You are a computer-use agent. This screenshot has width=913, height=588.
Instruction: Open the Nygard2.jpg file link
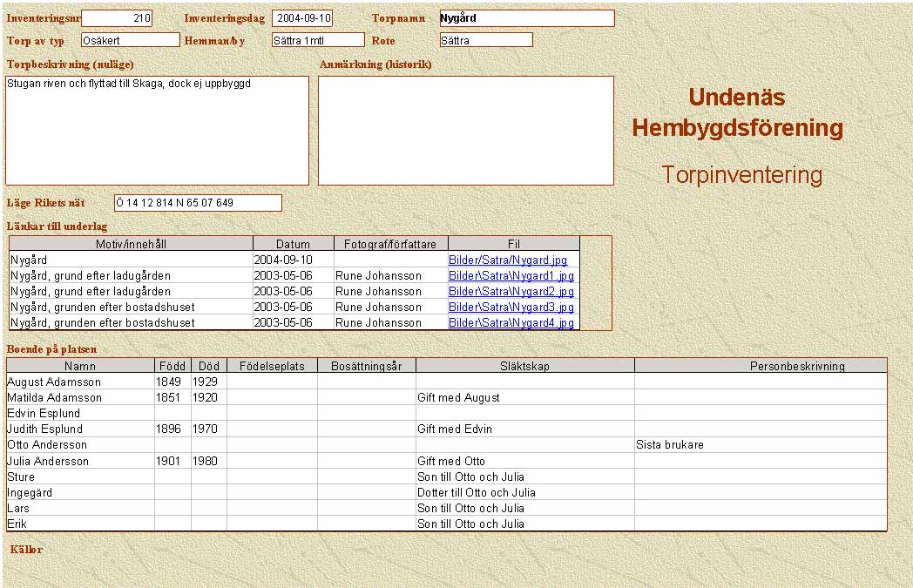511,291
